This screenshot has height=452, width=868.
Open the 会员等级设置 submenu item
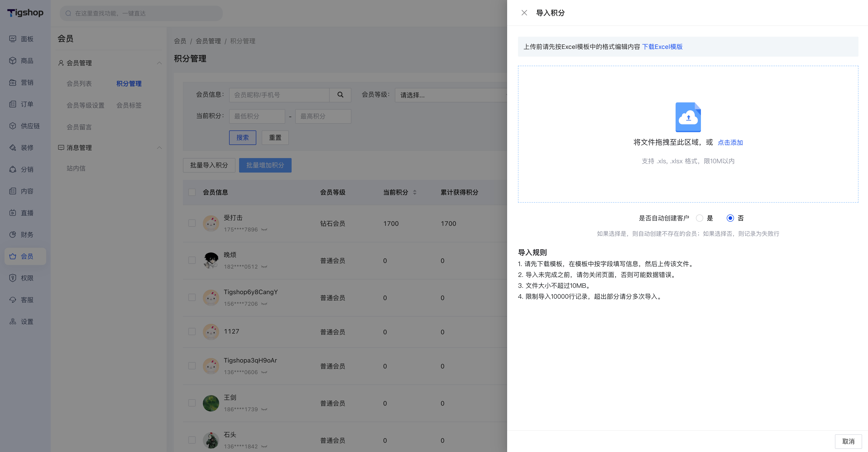coord(86,106)
